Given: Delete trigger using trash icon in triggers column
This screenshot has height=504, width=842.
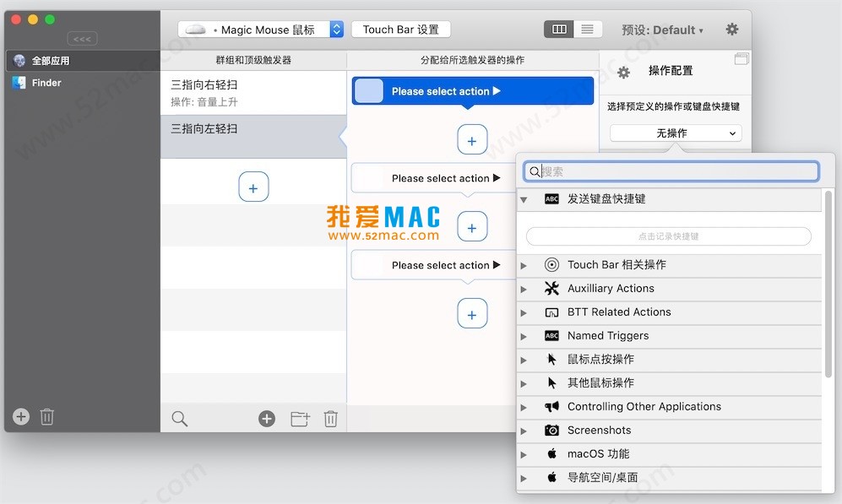Looking at the screenshot, I should pos(331,419).
